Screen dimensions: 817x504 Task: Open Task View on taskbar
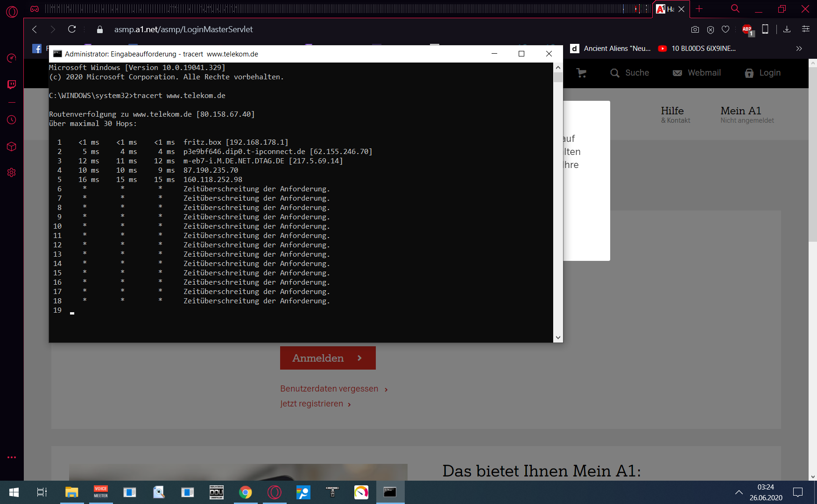[42, 492]
